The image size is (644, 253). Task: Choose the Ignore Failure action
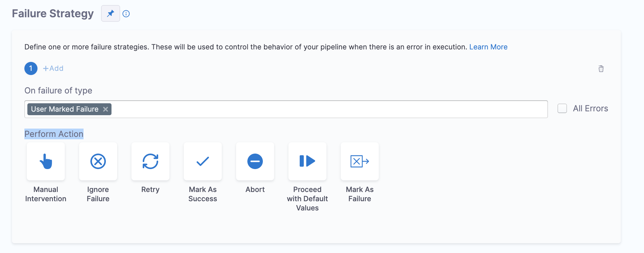[x=98, y=161]
